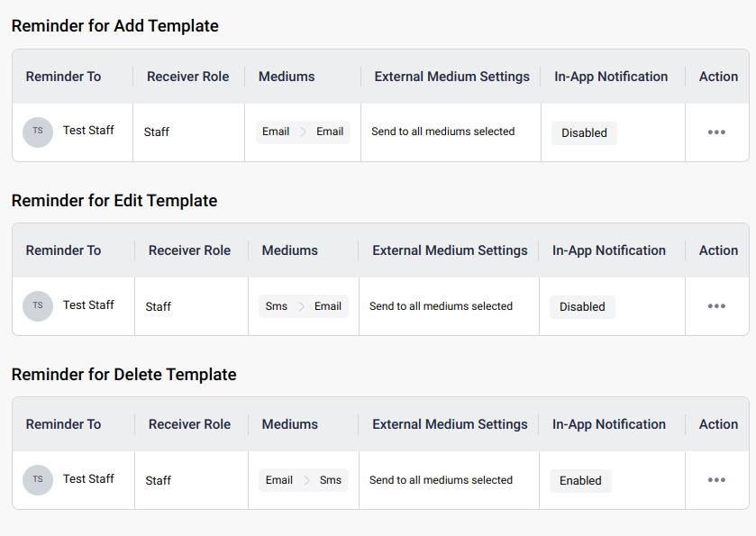Click the TS avatar in Add Template table
This screenshot has width=756, height=536.
tap(38, 132)
